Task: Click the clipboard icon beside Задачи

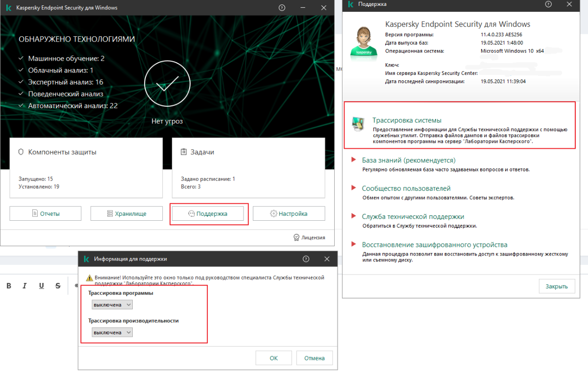Action: click(184, 152)
